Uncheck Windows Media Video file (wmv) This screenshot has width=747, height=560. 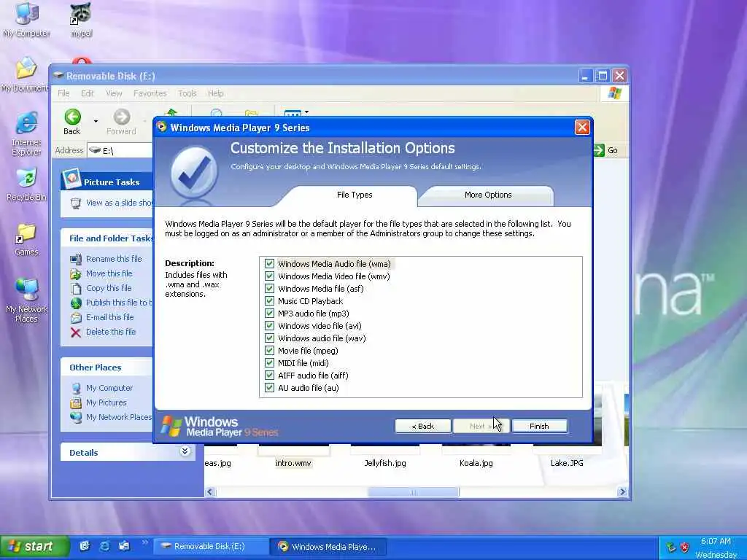(x=270, y=276)
